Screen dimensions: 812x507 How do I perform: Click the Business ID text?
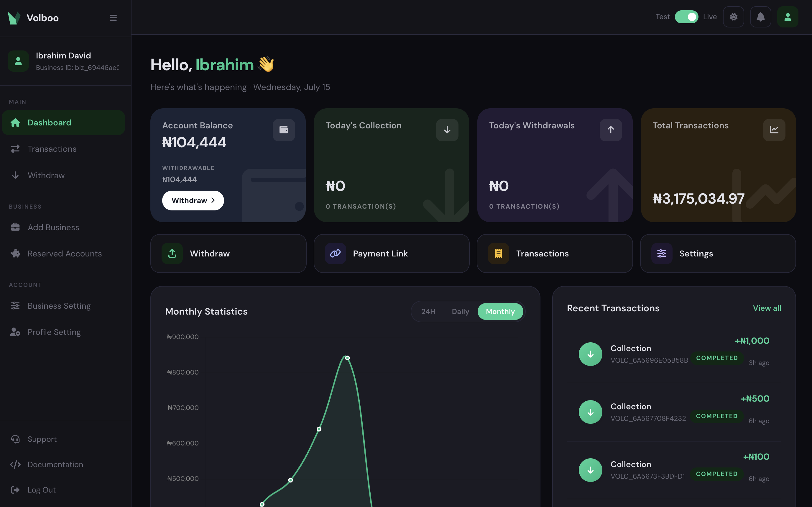(x=77, y=68)
